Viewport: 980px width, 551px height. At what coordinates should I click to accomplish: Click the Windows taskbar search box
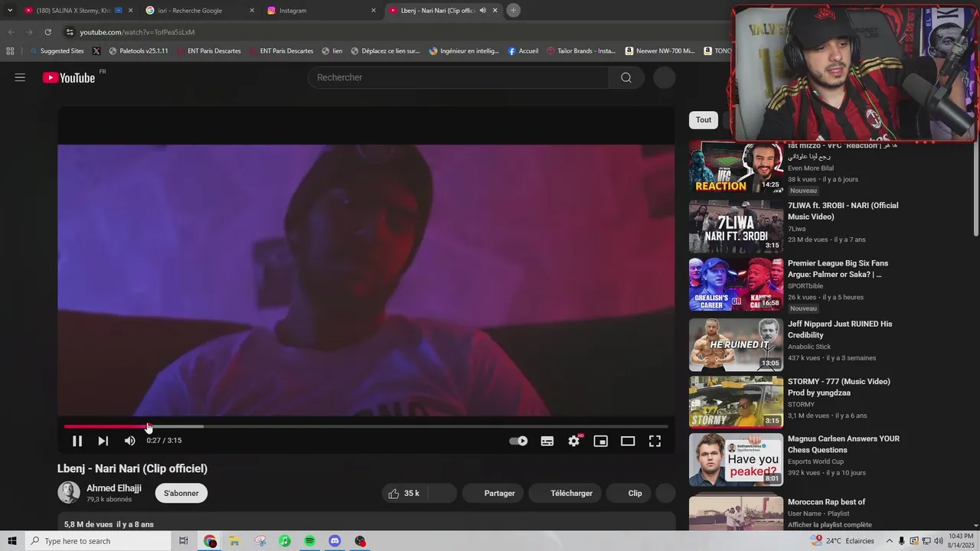point(97,541)
